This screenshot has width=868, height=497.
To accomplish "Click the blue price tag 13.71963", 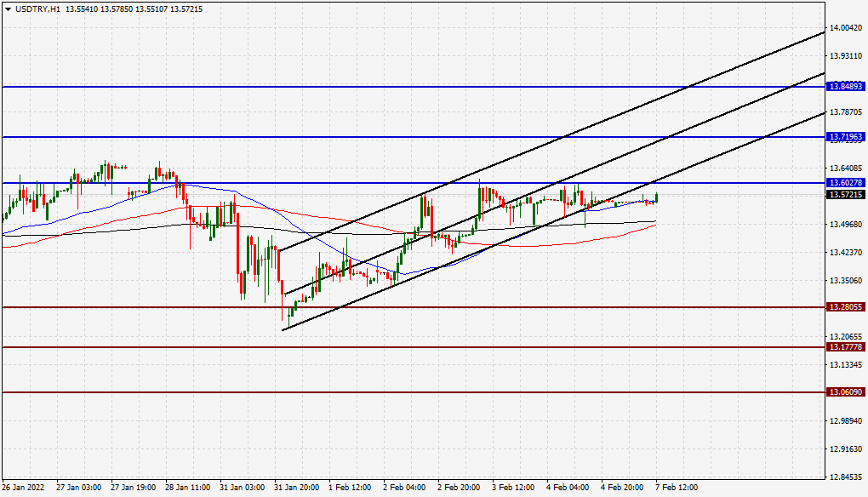I will [x=847, y=137].
